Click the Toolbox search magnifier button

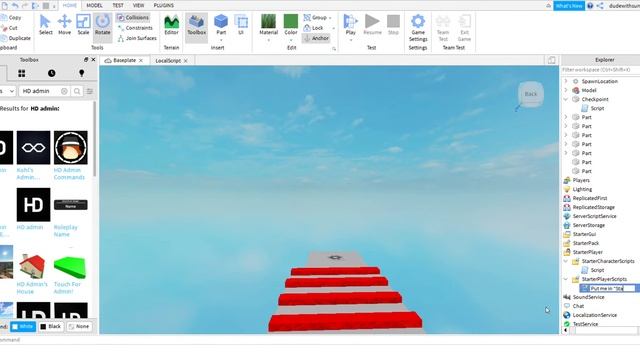point(77,91)
